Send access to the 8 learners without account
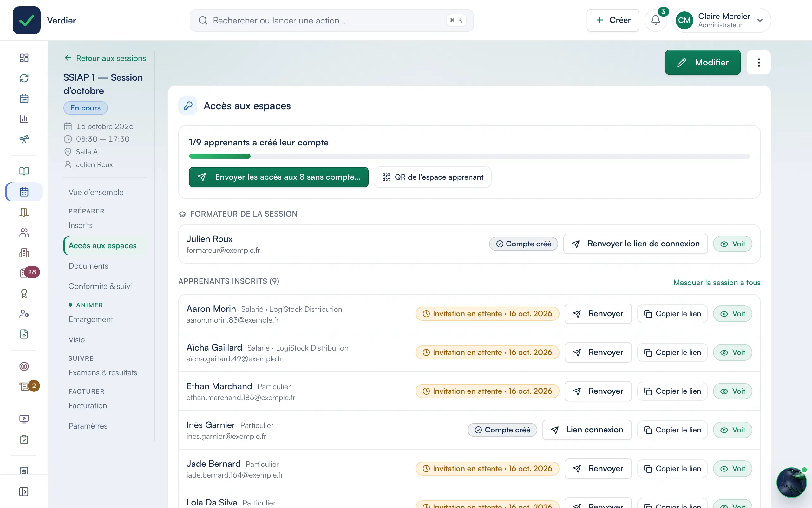This screenshot has height=508, width=812. pos(278,177)
